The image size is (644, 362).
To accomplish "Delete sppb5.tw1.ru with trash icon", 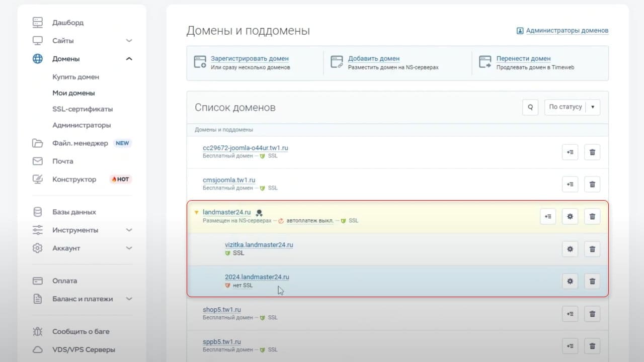I will coord(592,345).
